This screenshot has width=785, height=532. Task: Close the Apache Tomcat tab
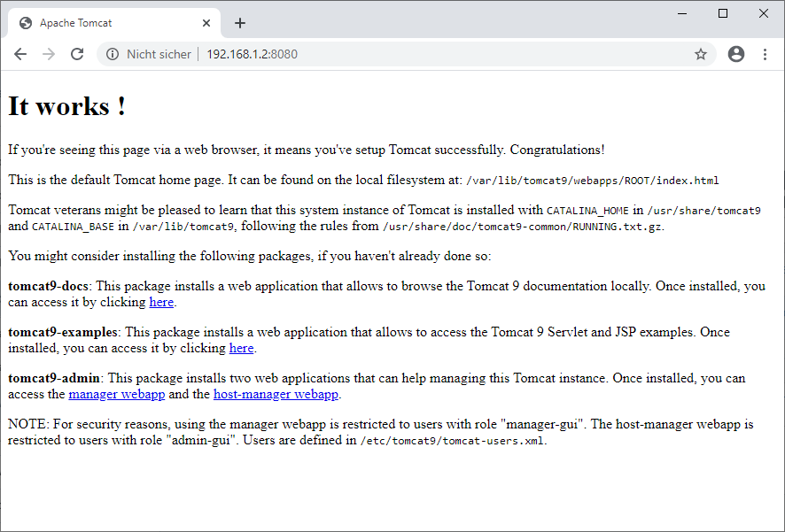click(206, 23)
